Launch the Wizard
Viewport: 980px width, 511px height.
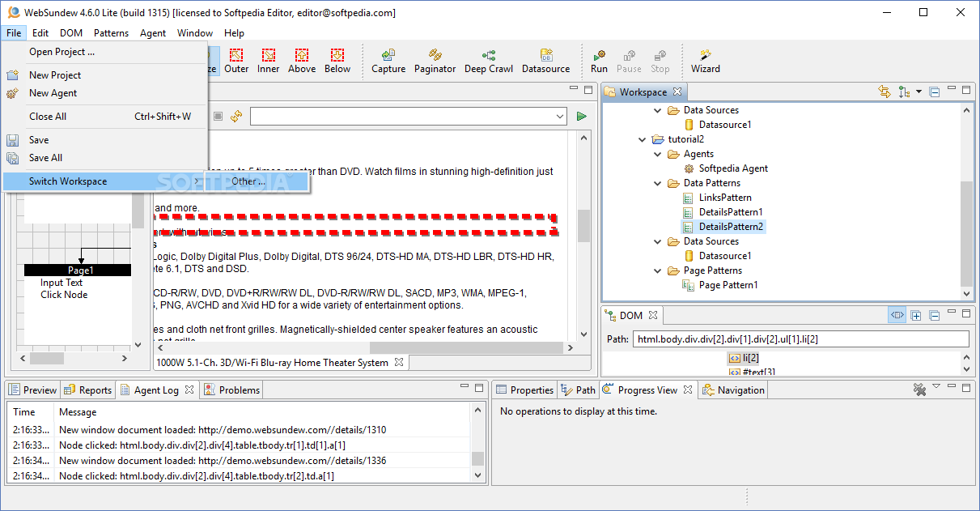[x=706, y=61]
